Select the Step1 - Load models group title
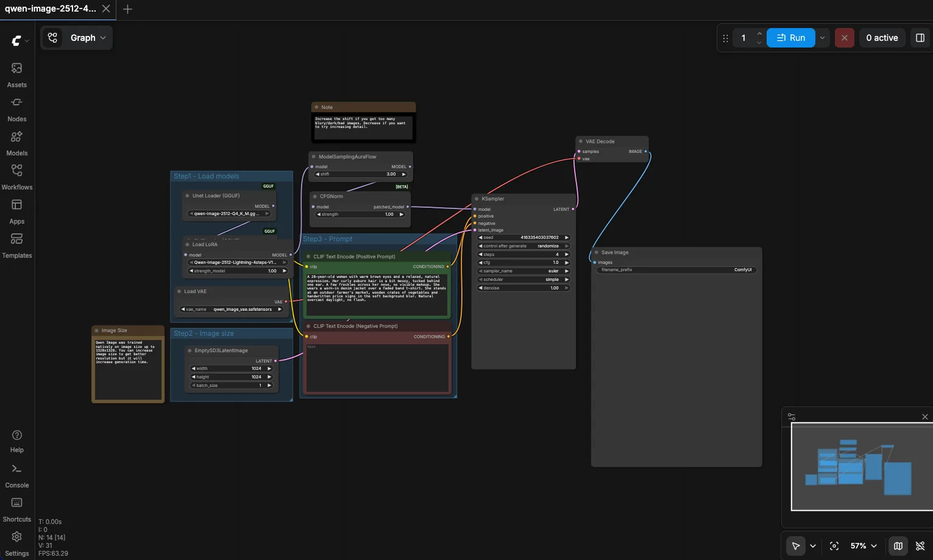Screen dimensions: 933x560 point(207,176)
